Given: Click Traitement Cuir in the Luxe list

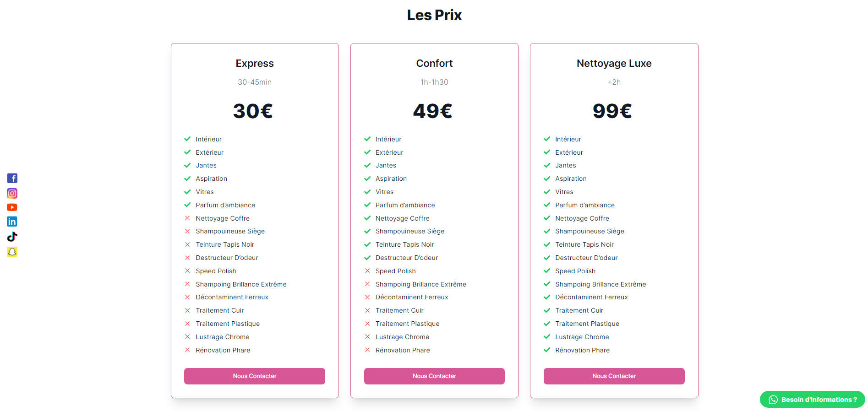Looking at the screenshot, I should click(579, 310).
